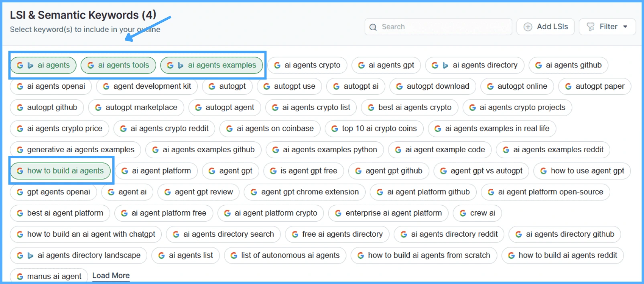Click the Load More link
Screen dimensions: 644x284
pyautogui.click(x=111, y=276)
